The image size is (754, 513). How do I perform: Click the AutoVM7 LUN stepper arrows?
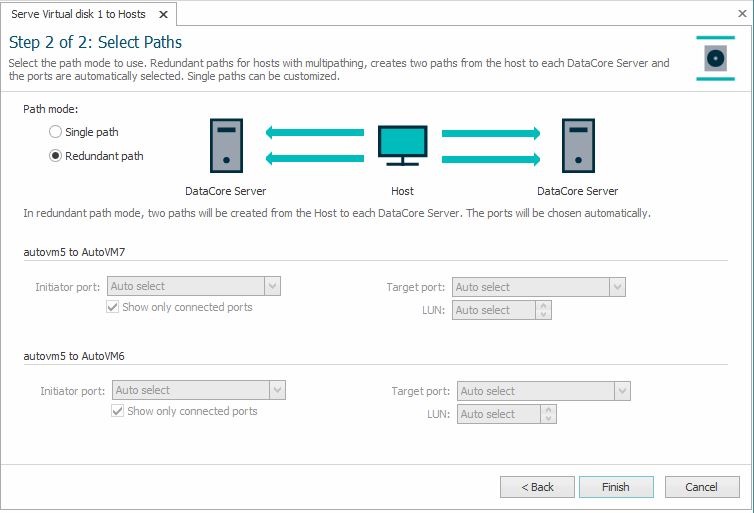[x=544, y=310]
